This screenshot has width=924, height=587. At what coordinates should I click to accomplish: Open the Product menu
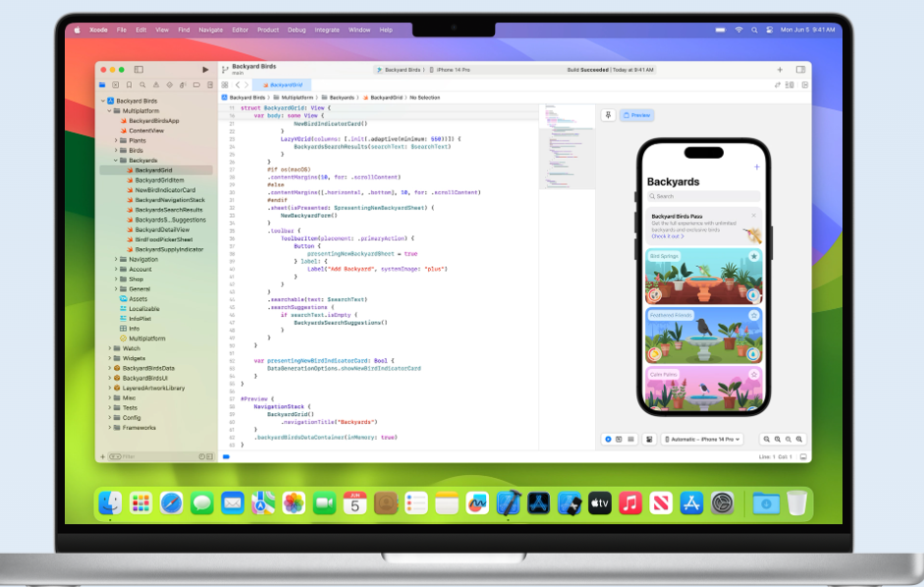268,30
